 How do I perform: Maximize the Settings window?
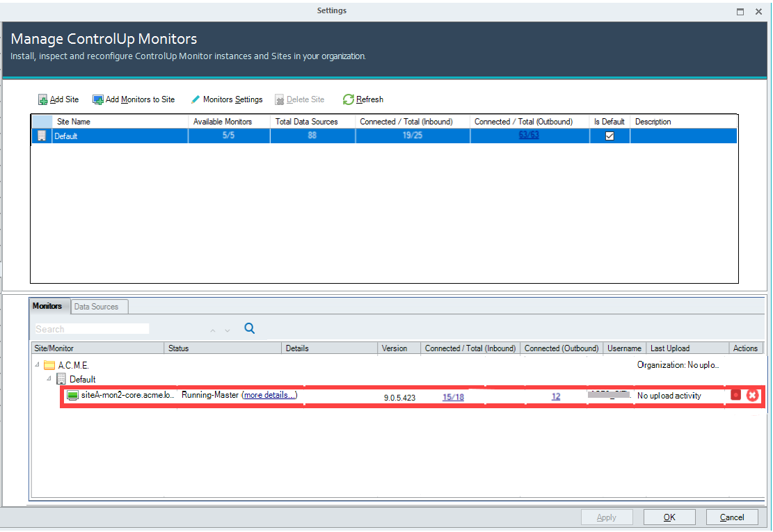(740, 12)
